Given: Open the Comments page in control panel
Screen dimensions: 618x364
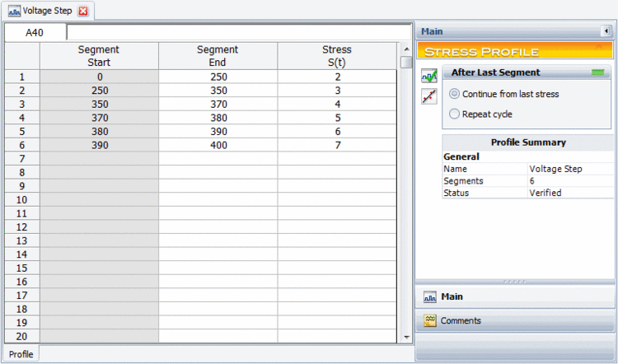Looking at the screenshot, I should tap(514, 320).
